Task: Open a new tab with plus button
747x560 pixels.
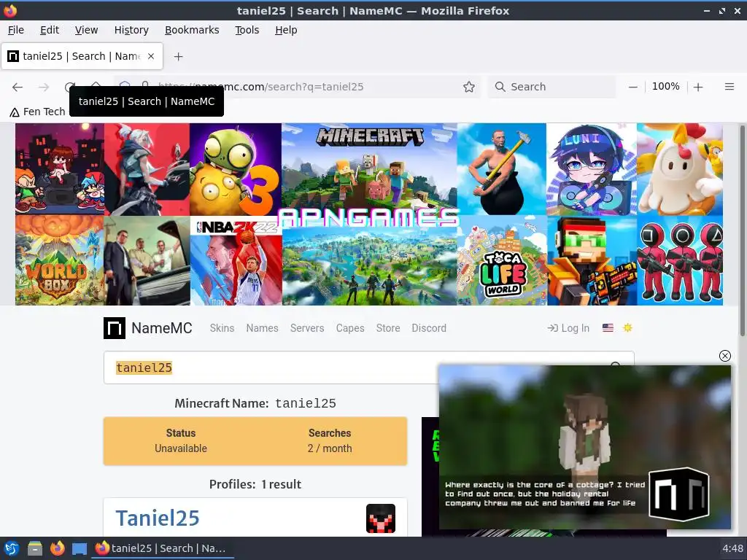Action: [x=178, y=57]
